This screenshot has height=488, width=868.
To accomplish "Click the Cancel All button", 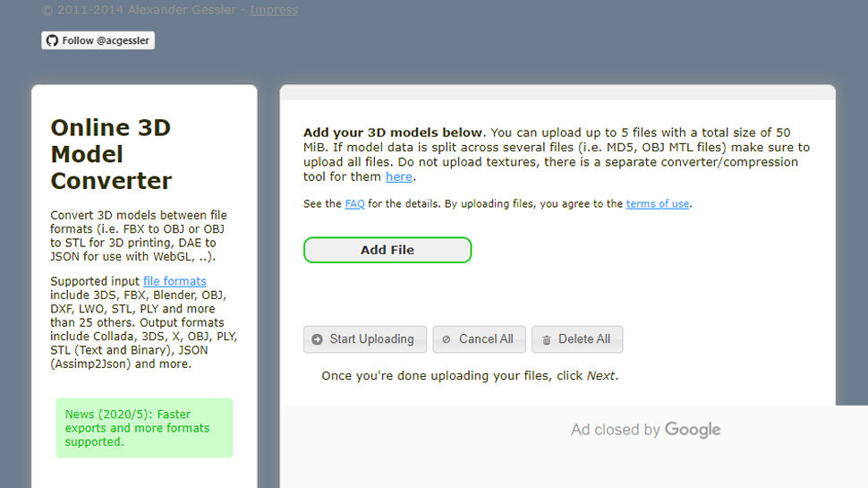I will pos(479,339).
